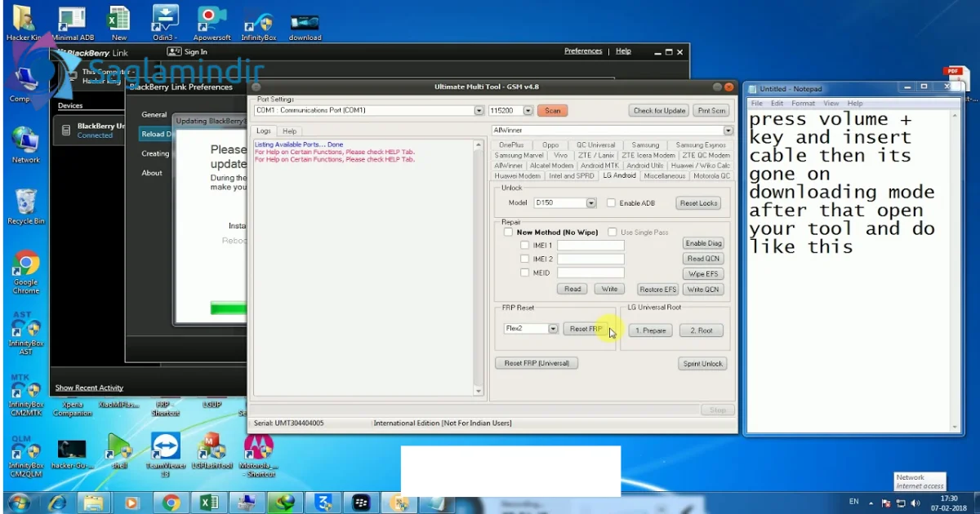980x514 pixels.
Task: Select the Logs tab
Action: click(264, 131)
